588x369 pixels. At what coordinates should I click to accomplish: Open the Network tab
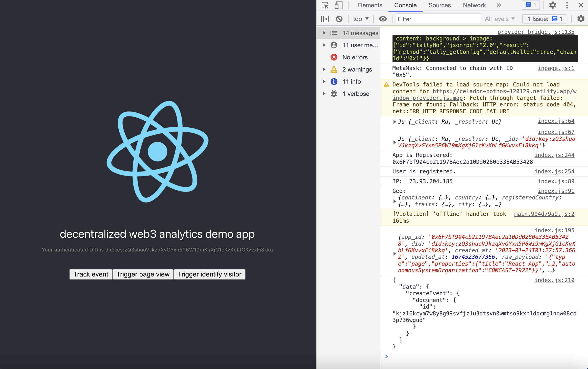(474, 5)
